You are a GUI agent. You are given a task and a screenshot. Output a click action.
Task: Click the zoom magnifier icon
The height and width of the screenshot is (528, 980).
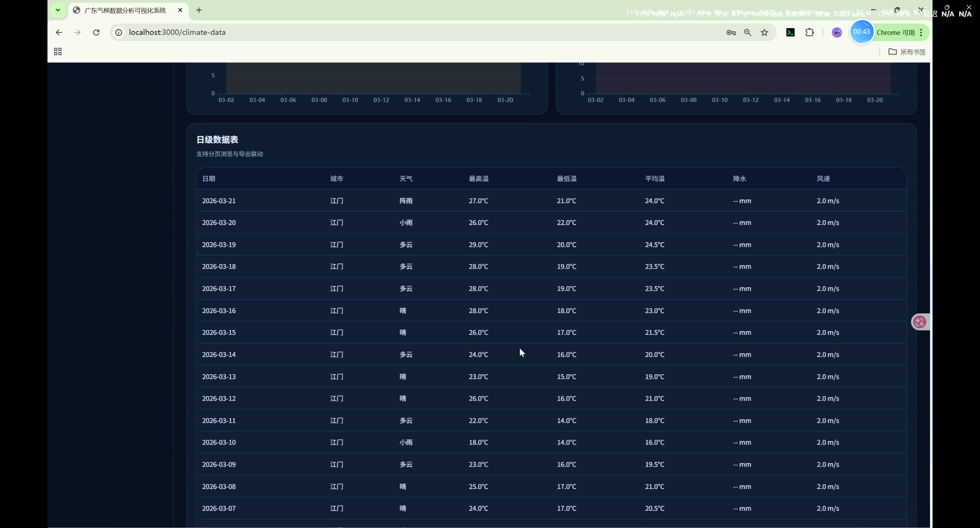pos(747,33)
